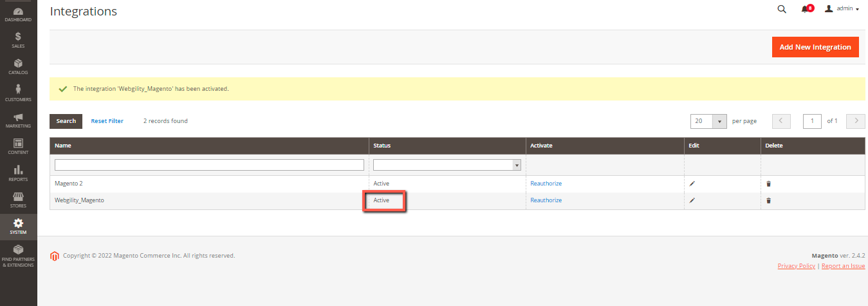Click the '2 records found' text
Image resolution: width=868 pixels, height=306 pixels.
pyautogui.click(x=165, y=121)
